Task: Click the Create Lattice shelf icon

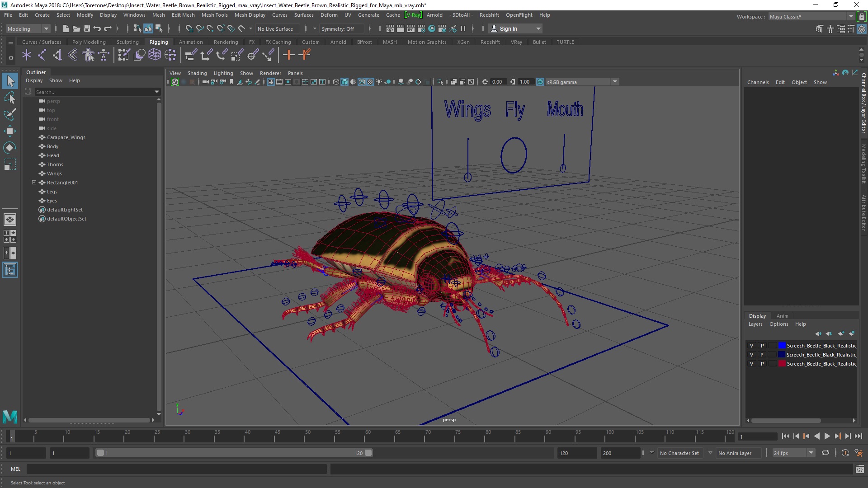Action: pos(155,55)
